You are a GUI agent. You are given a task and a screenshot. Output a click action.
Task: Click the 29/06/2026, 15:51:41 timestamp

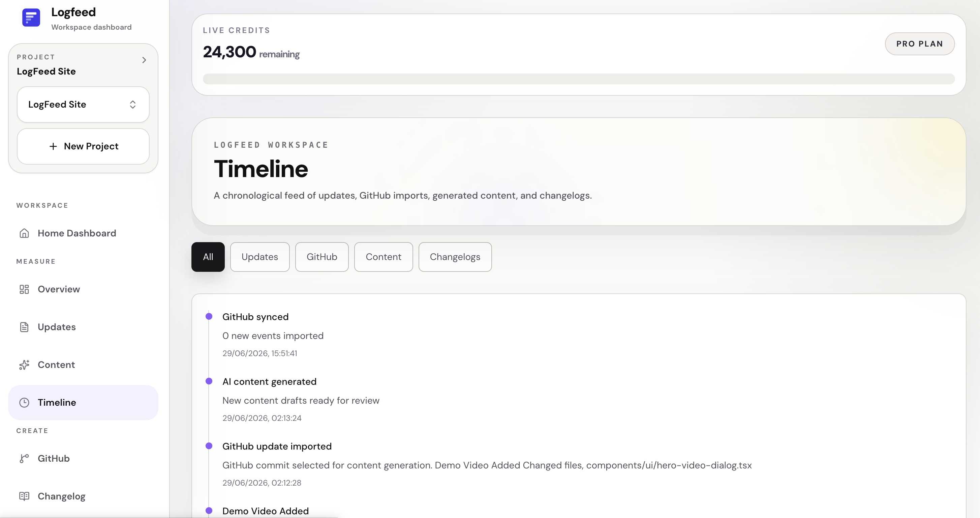pyautogui.click(x=260, y=353)
